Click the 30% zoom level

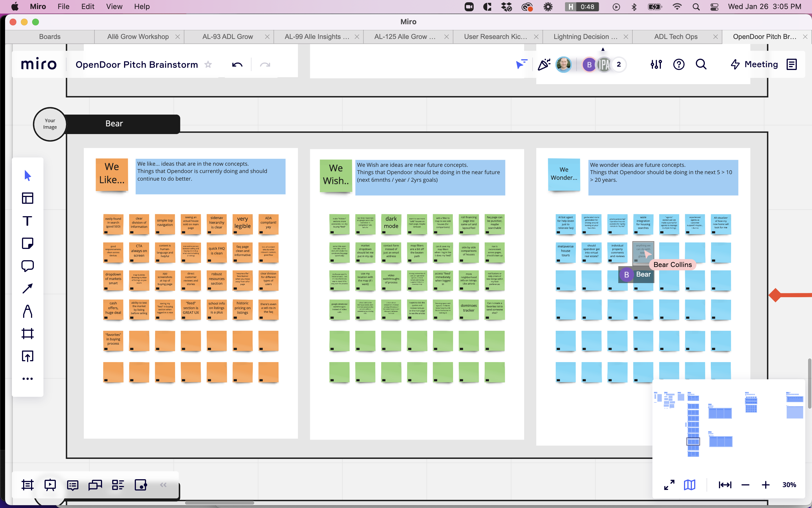pos(789,485)
